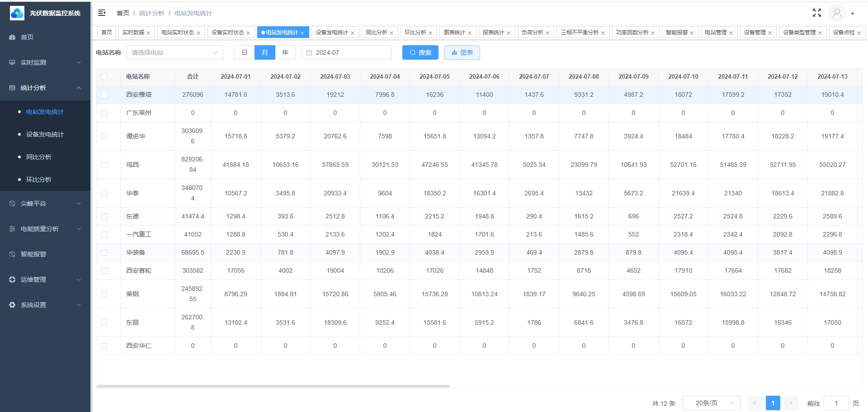The height and width of the screenshot is (412, 868).
Task: Expand the 电能质量分析 sidebar menu
Action: (79, 229)
